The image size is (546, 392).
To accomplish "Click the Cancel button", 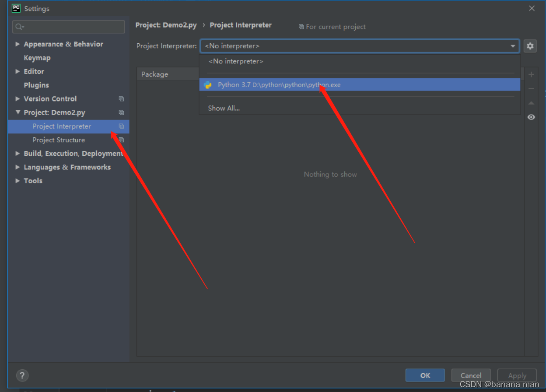I will pyautogui.click(x=471, y=375).
